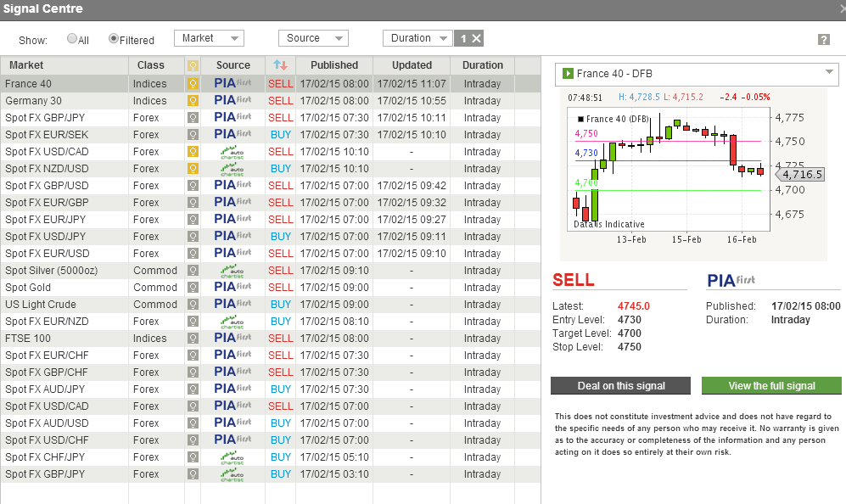Expand the France 40 - DFB market selector

point(829,72)
